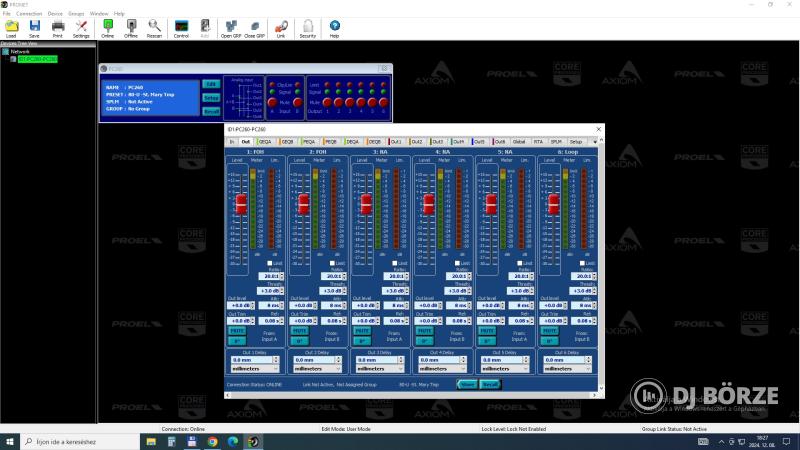Image resolution: width=800 pixels, height=450 pixels.
Task: Switch to the GEQA tab
Action: point(265,142)
